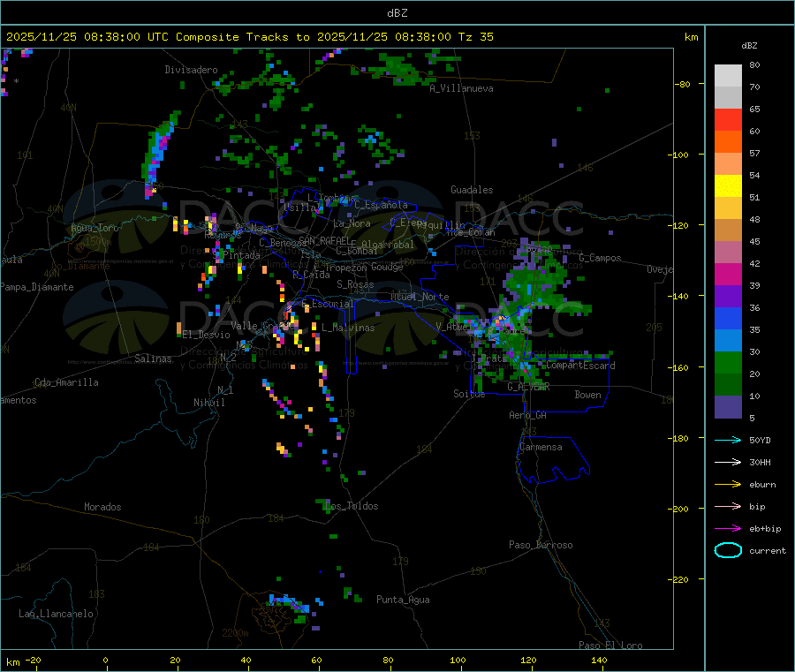795x672 pixels.
Task: Click the Pampa_Diamante map label
Action: coord(37,287)
